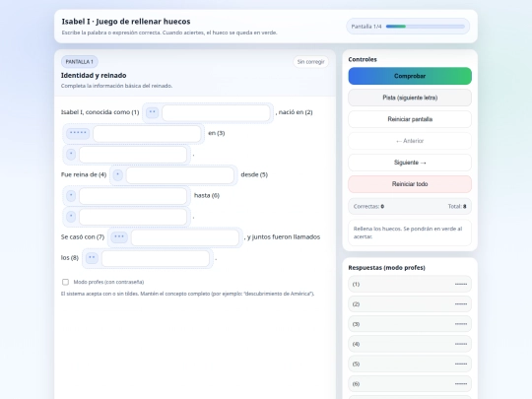Click answer row (6) in Respuestas
The image size is (532, 399).
click(410, 384)
